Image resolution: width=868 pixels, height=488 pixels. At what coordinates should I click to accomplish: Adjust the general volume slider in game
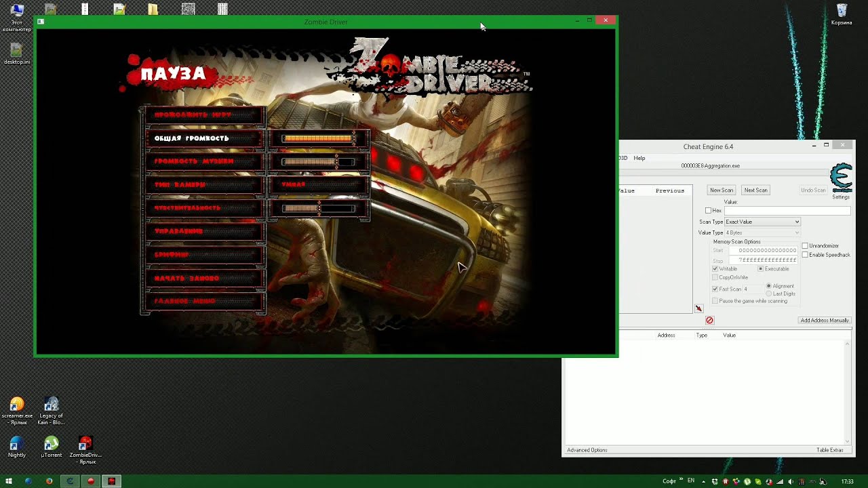[319, 138]
